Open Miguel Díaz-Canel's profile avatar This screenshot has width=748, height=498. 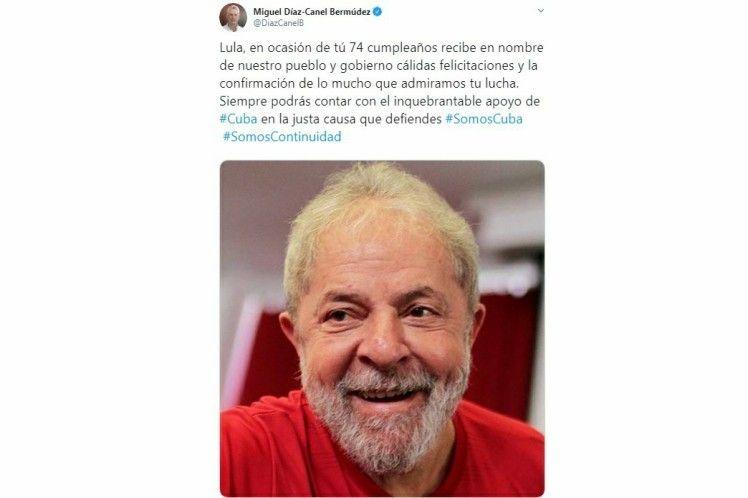point(233,17)
